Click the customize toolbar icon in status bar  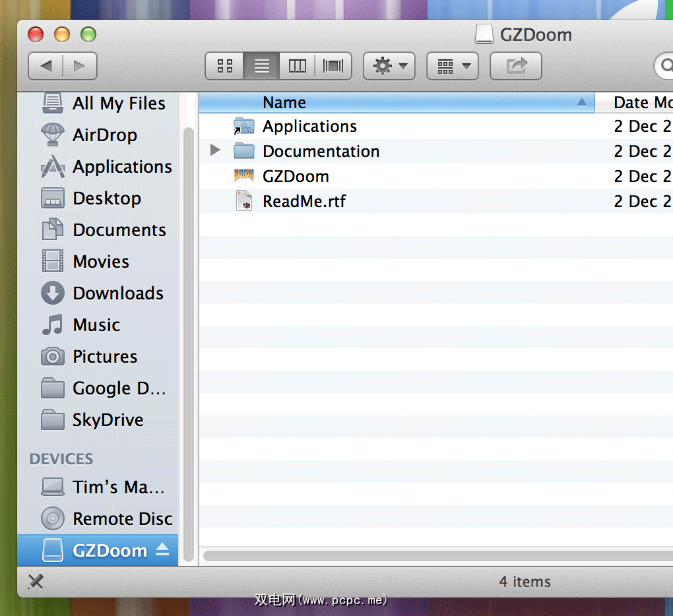point(36,582)
